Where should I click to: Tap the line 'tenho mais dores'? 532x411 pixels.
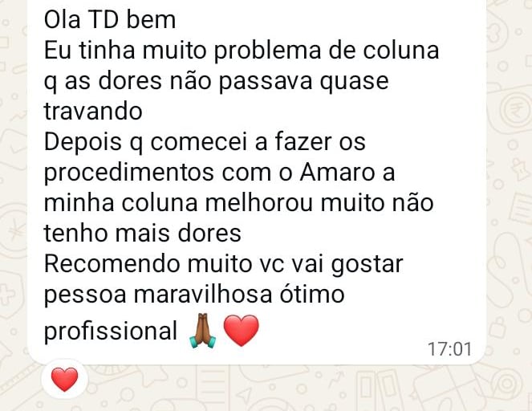point(143,234)
